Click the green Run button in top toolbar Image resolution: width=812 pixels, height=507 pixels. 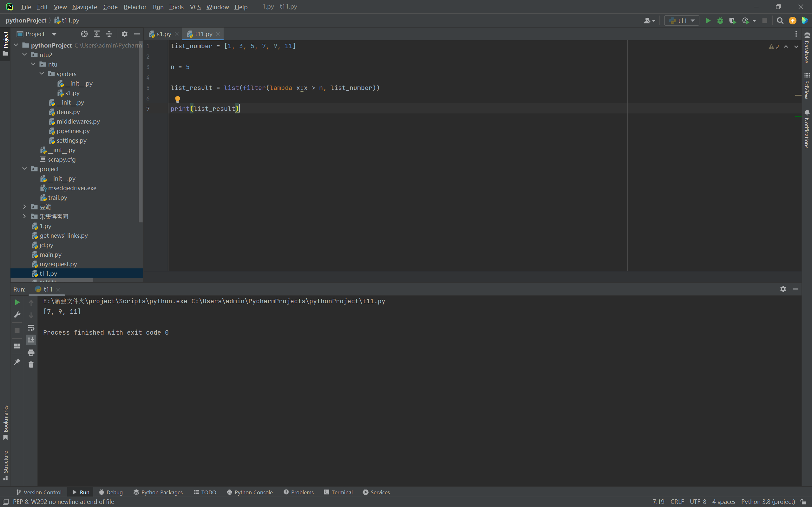(708, 21)
